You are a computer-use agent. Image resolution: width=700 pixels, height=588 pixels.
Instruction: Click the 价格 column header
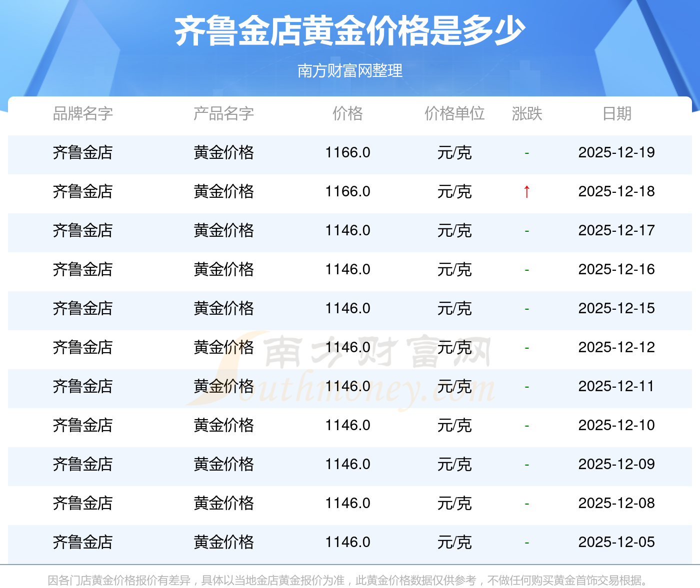[348, 114]
